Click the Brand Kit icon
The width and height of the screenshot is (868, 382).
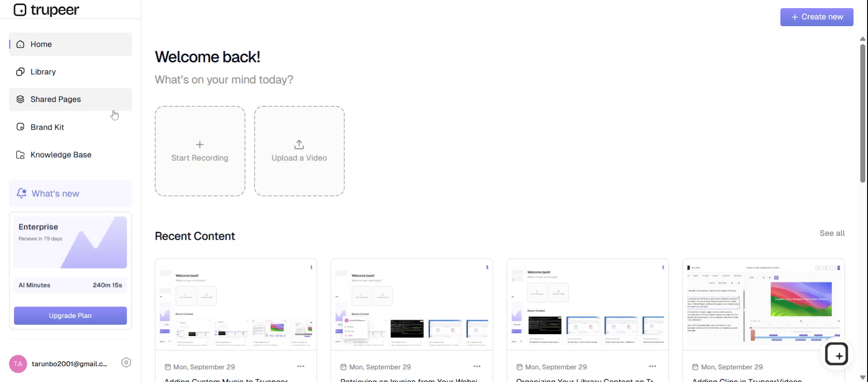click(20, 127)
